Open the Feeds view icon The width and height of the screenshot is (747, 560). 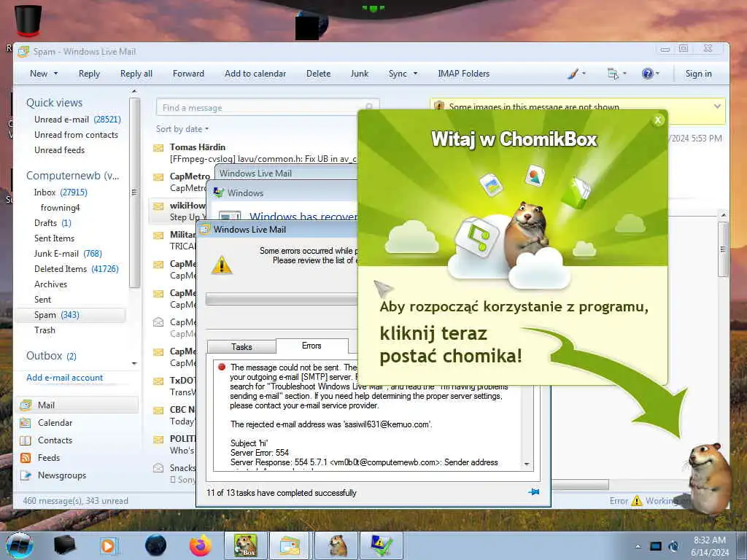[26, 458]
